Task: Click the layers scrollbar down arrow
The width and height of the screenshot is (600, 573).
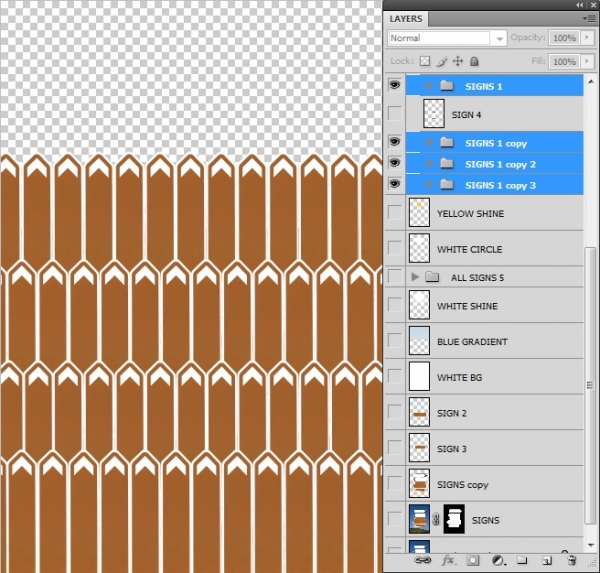Action: point(590,545)
